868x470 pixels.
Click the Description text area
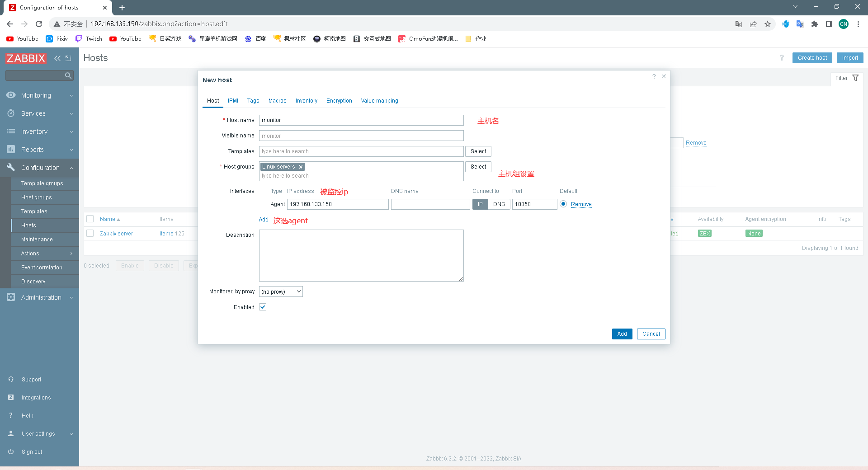(361, 255)
